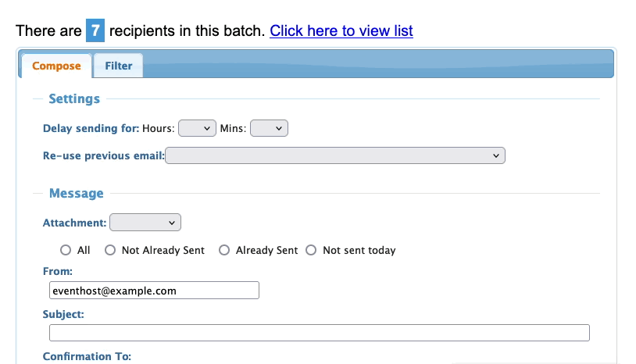Expand the Mins delay dropdown
636x364 pixels.
click(x=269, y=128)
